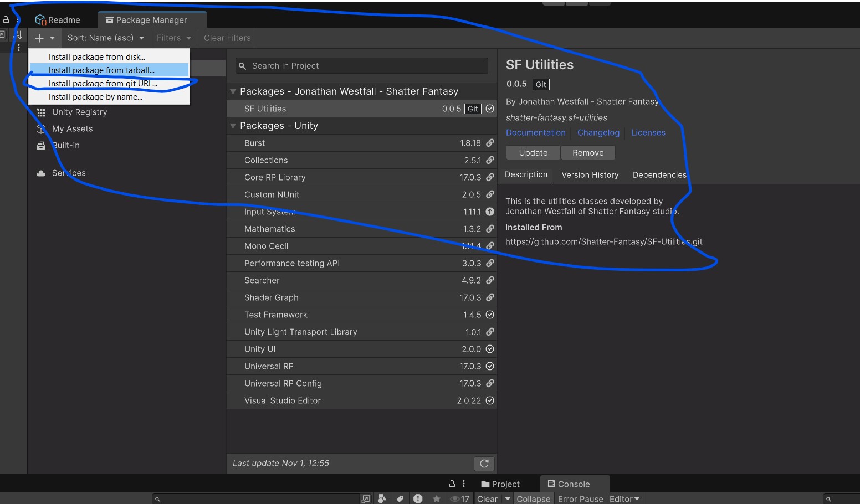This screenshot has height=504, width=860.
Task: Click the dependency link icon on Burst row
Action: (x=490, y=143)
